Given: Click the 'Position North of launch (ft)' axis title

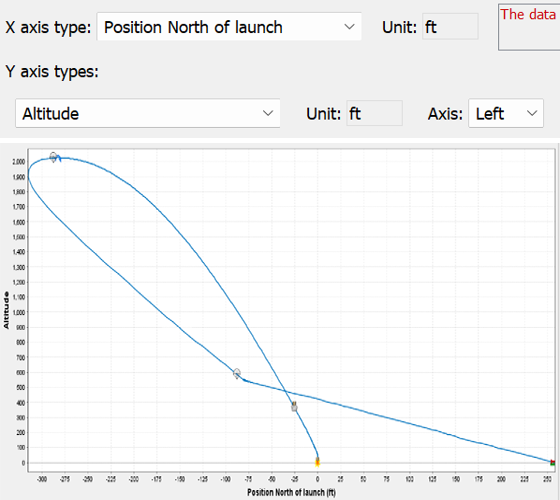Looking at the screenshot, I should click(291, 492).
